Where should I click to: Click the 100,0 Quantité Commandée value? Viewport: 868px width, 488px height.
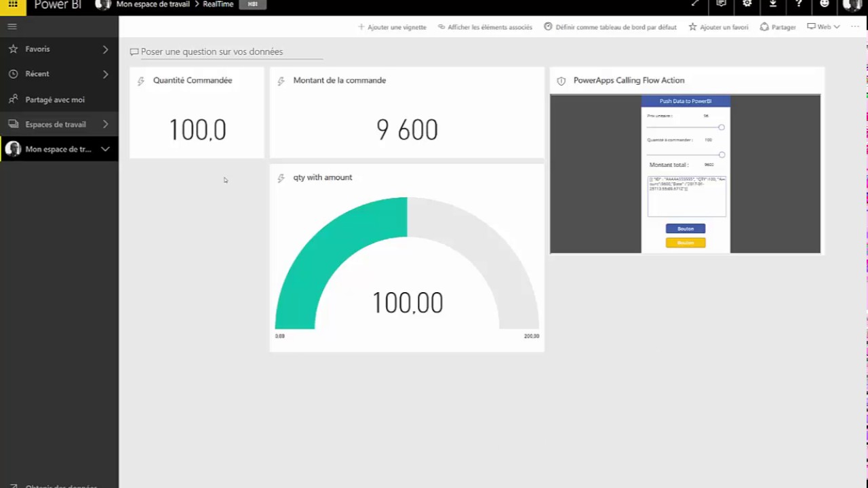pos(197,130)
